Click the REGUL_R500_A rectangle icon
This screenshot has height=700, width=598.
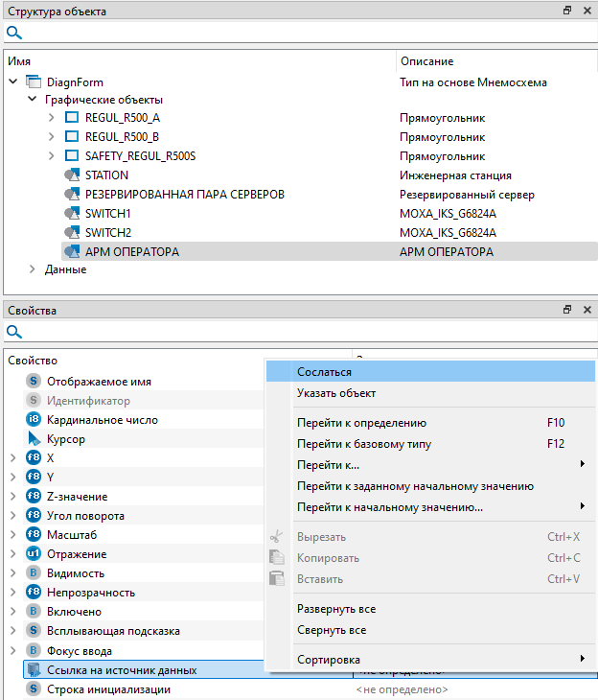[71, 118]
